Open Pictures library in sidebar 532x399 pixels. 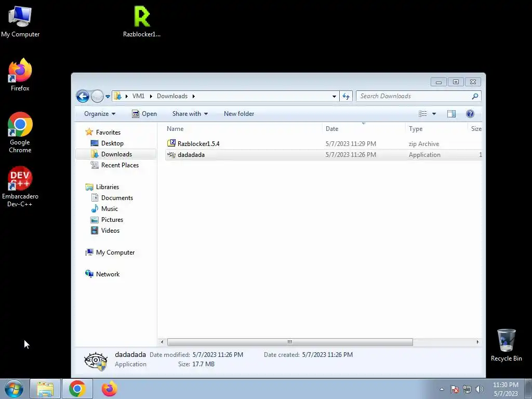tap(112, 220)
